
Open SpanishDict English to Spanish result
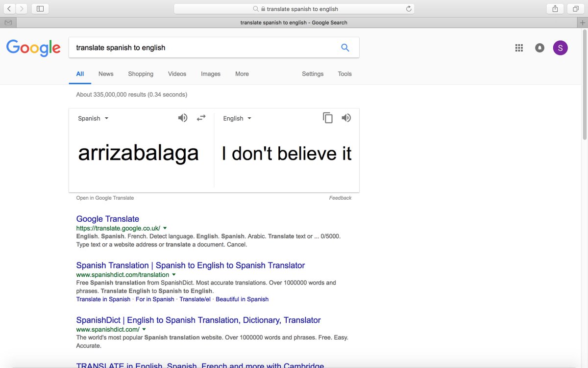[198, 320]
